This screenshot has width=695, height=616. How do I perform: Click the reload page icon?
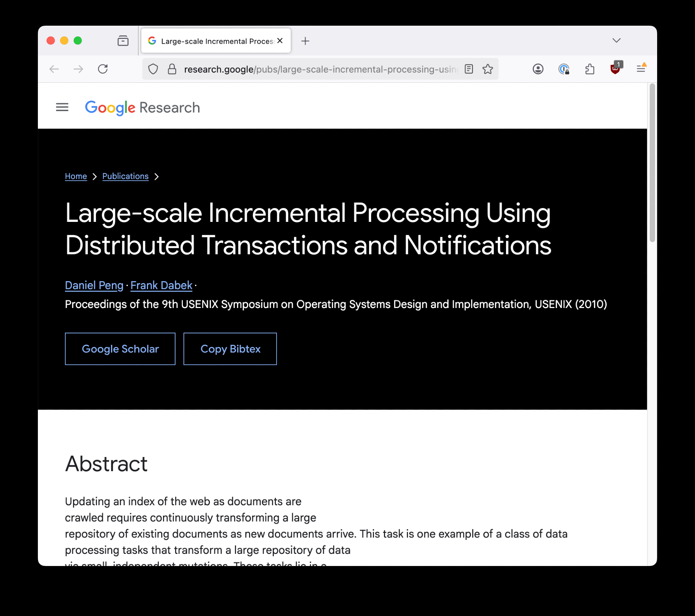(103, 69)
